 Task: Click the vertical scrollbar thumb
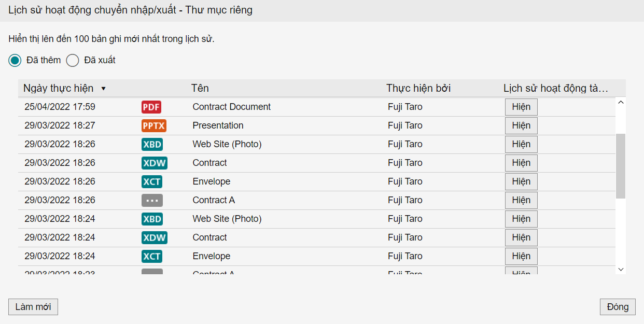coord(621,166)
